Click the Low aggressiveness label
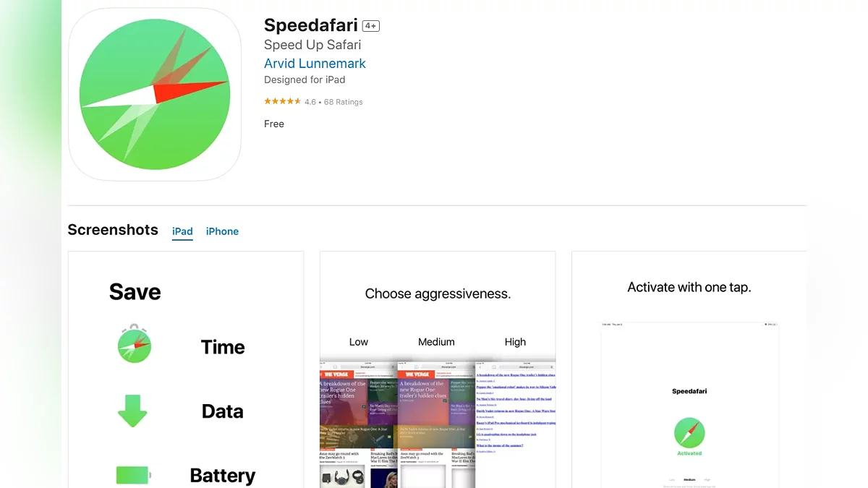The image size is (868, 488). (x=359, y=342)
